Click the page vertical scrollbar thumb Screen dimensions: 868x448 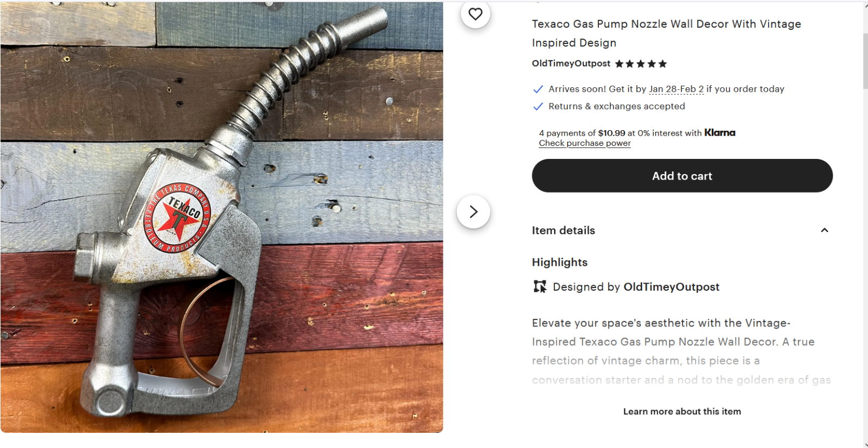[865, 60]
